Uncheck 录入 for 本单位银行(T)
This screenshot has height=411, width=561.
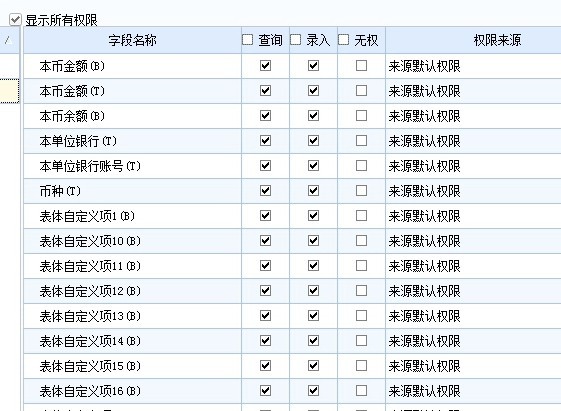tap(313, 141)
